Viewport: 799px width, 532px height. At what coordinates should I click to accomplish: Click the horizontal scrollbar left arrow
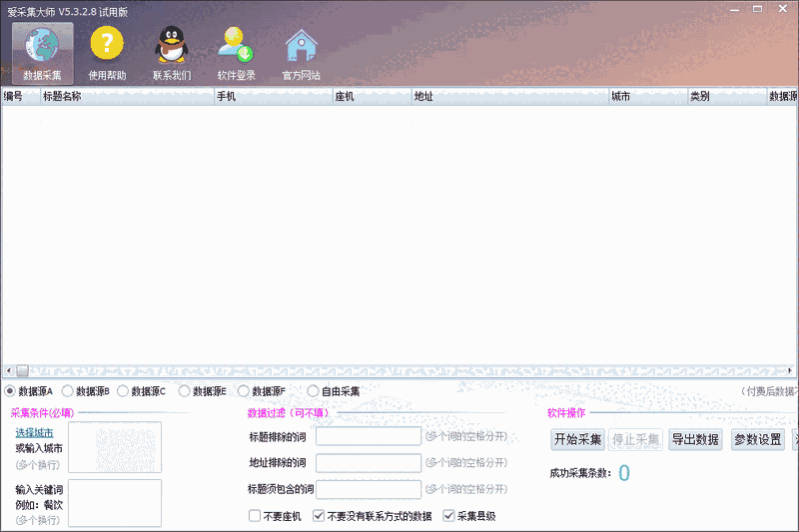click(x=9, y=370)
